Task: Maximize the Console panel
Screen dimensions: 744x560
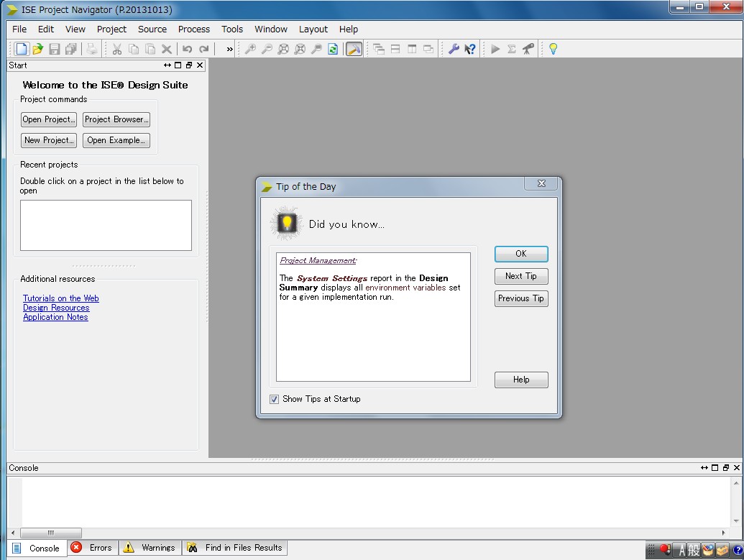Action: 715,467
